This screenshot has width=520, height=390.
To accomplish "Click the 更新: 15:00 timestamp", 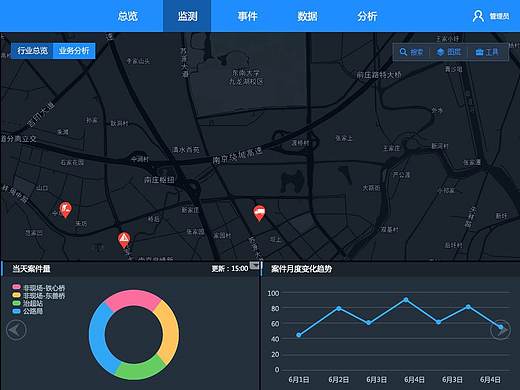I will (230, 269).
